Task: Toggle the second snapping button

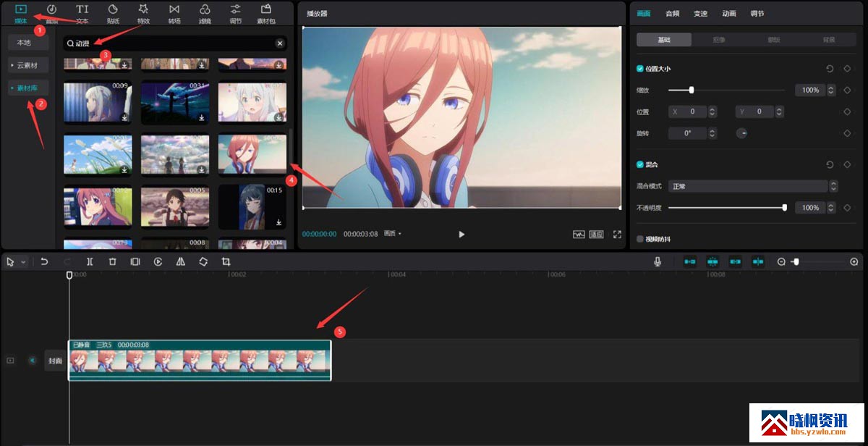Action: (712, 261)
